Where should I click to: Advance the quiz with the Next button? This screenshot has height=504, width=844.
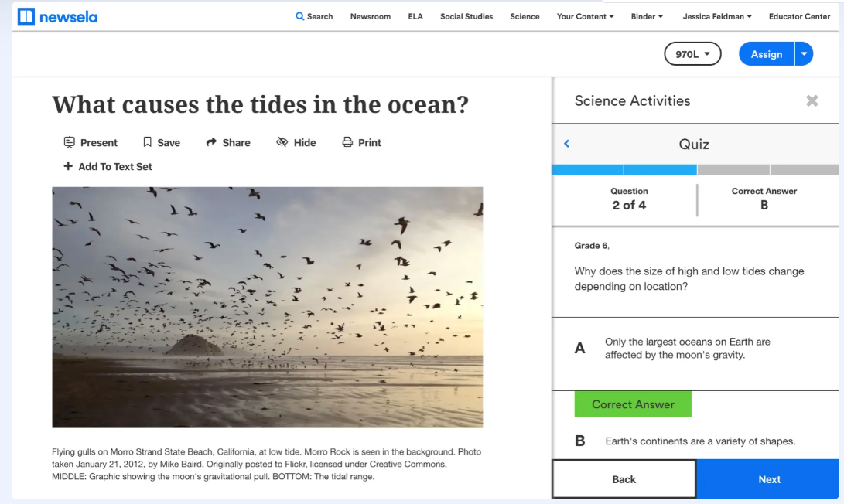[x=769, y=478]
